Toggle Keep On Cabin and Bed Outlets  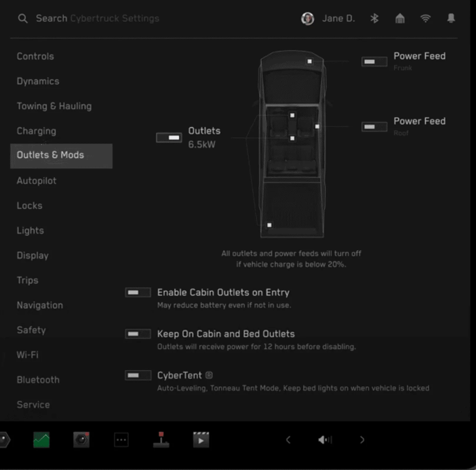138,334
